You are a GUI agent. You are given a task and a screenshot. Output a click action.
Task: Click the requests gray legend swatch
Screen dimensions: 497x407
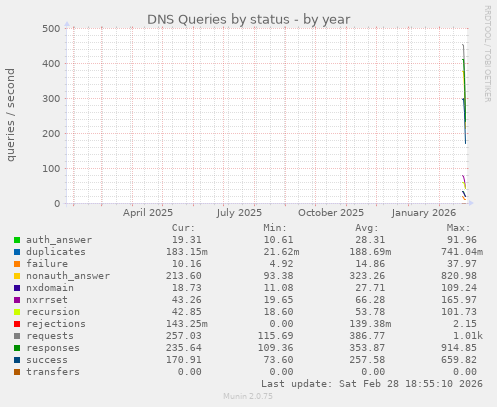tap(17, 336)
